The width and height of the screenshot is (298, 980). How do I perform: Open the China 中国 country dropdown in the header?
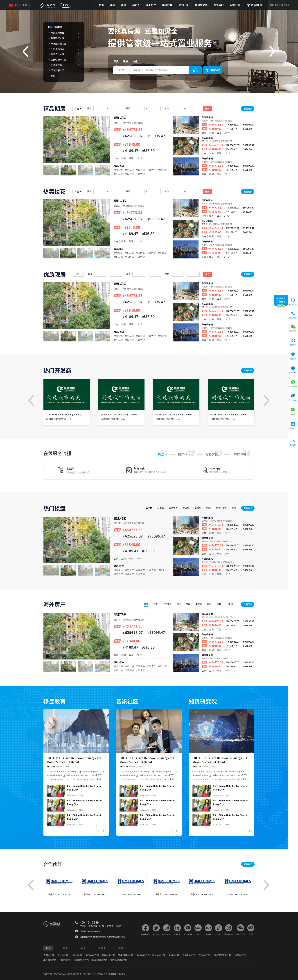tap(20, 5)
